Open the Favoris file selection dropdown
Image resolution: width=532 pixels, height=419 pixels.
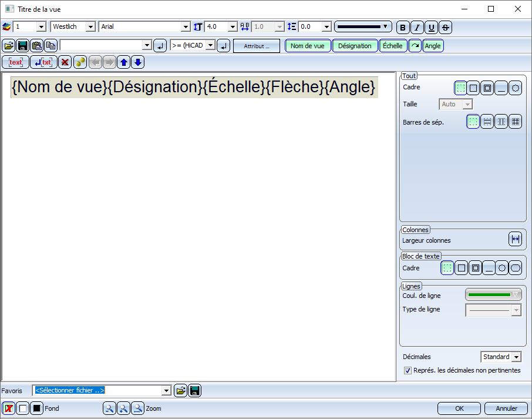(x=166, y=390)
